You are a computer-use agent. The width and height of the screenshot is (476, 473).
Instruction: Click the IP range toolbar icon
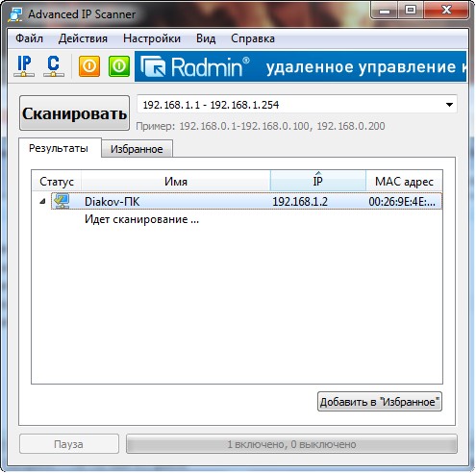[x=24, y=66]
